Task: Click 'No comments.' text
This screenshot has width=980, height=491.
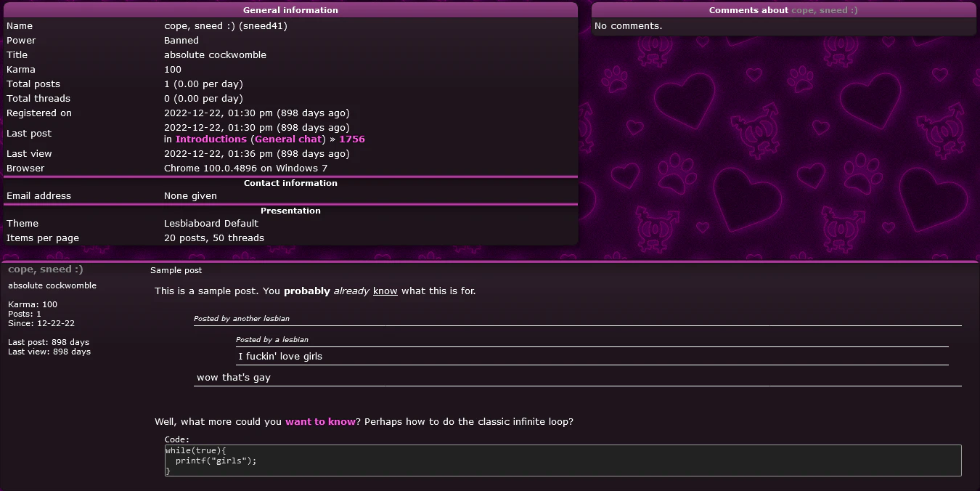Action: 628,26
